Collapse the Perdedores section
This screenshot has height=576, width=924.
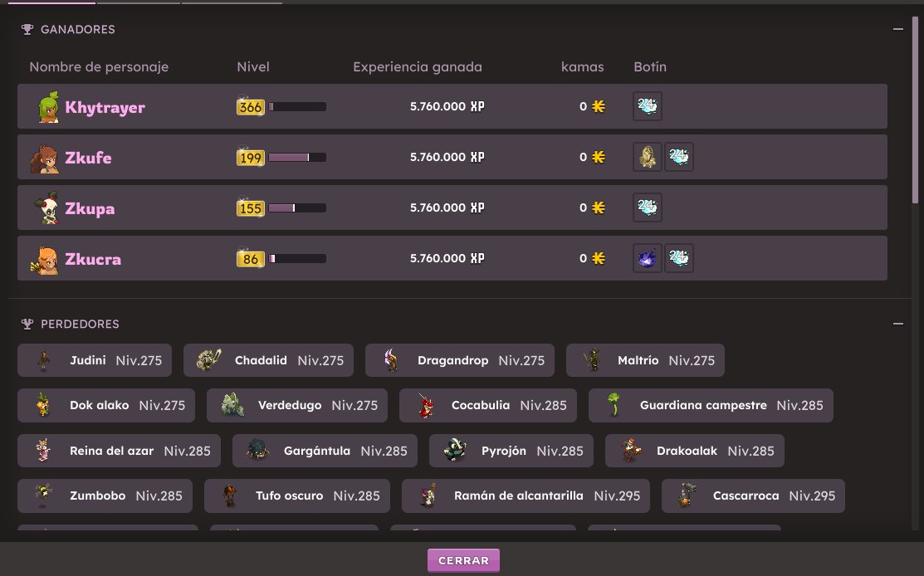(x=898, y=324)
